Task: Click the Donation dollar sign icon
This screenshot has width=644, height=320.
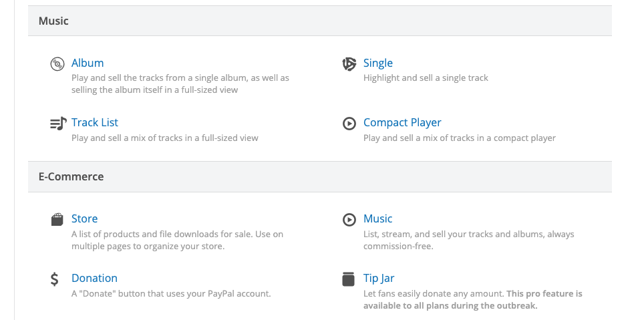Action: tap(55, 279)
